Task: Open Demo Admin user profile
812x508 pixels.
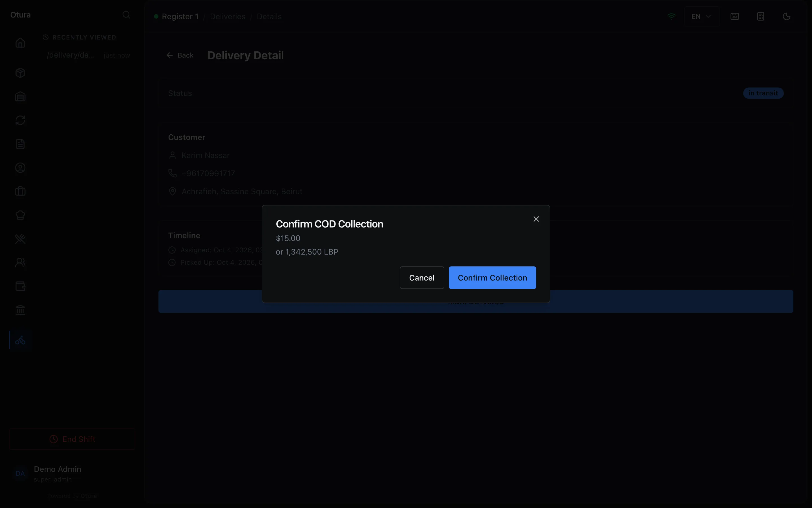Action: 72,473
